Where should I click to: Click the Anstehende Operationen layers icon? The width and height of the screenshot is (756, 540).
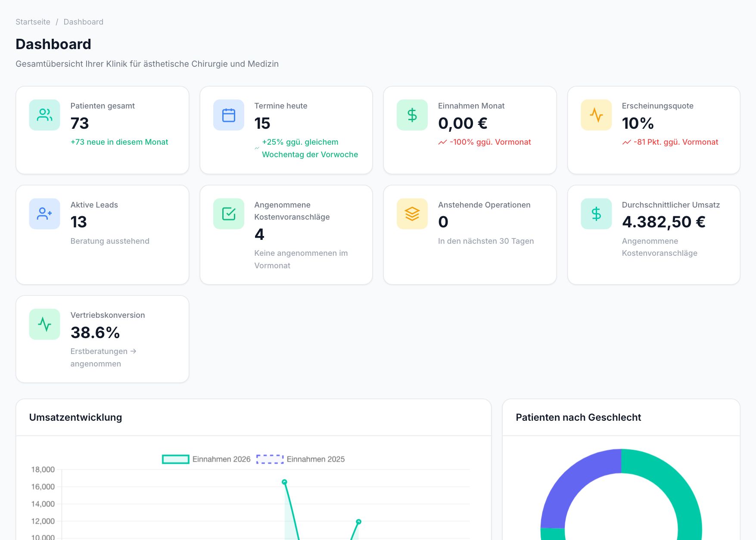pyautogui.click(x=412, y=214)
